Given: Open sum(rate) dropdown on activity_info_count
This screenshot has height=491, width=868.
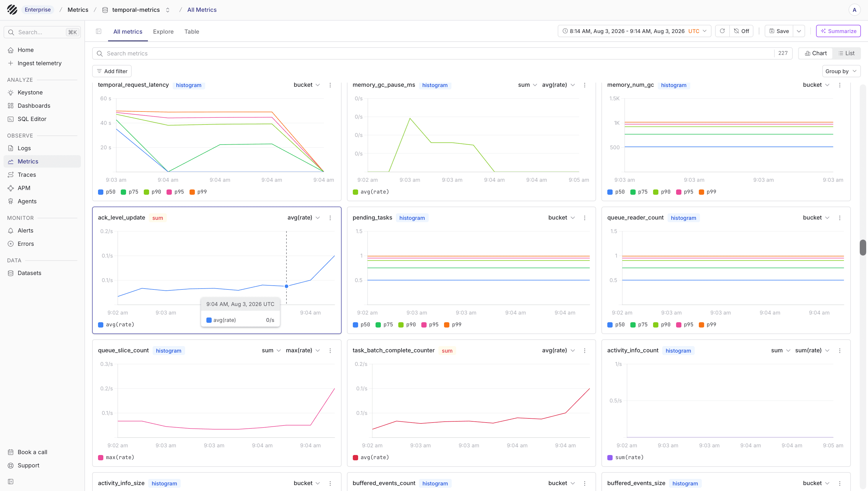Looking at the screenshot, I should coord(812,351).
